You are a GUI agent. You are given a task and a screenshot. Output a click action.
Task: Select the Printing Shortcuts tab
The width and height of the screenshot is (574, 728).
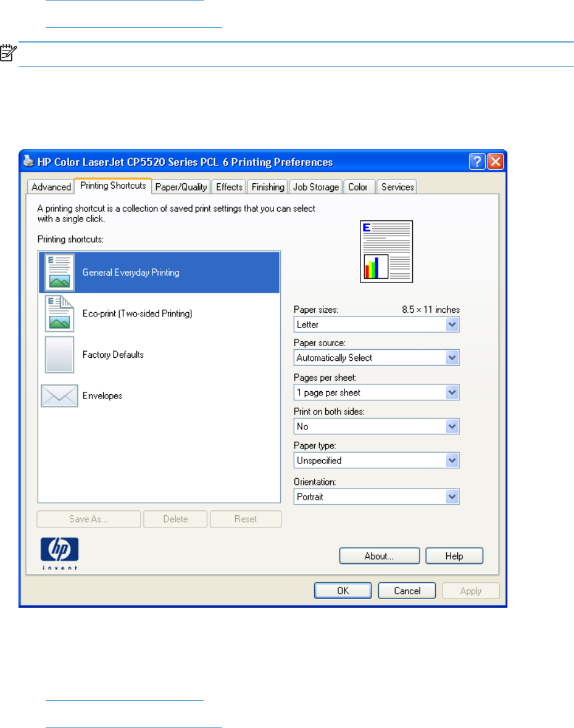click(113, 186)
